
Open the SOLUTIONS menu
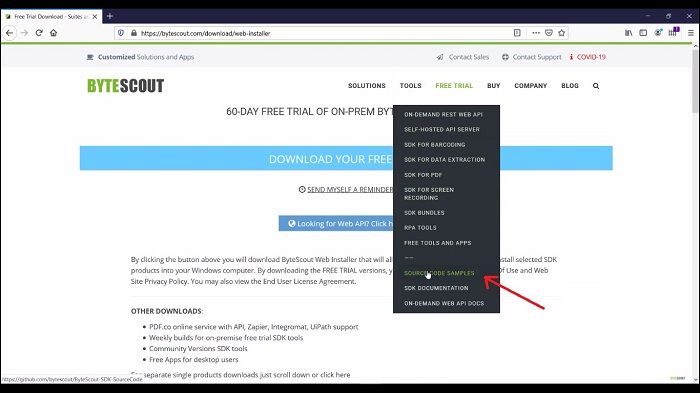pos(367,86)
